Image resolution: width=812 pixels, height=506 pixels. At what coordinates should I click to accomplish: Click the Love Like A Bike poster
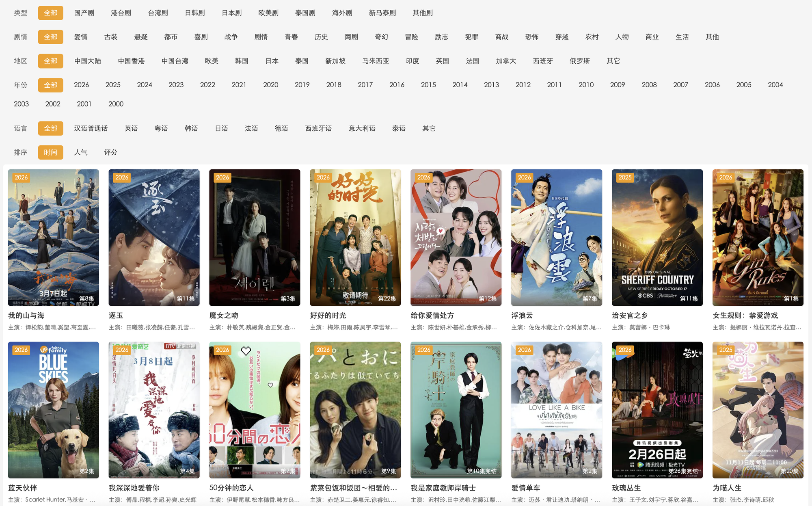click(x=556, y=409)
